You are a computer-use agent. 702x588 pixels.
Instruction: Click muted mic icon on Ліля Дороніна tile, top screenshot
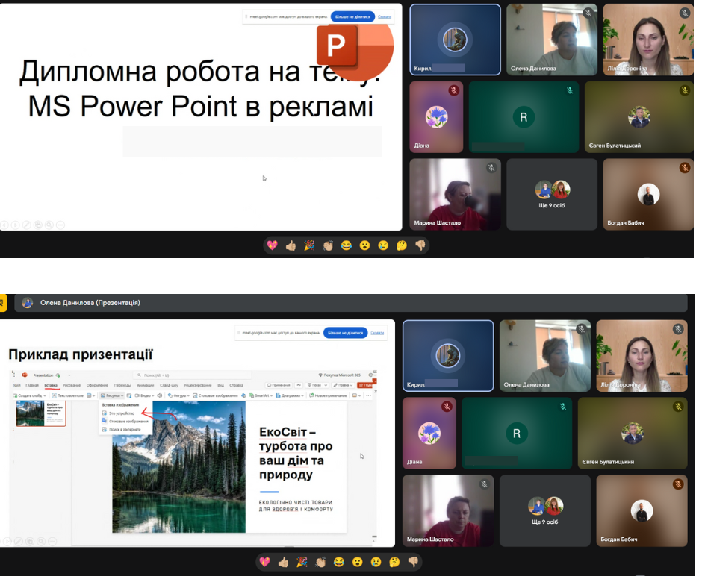click(685, 13)
